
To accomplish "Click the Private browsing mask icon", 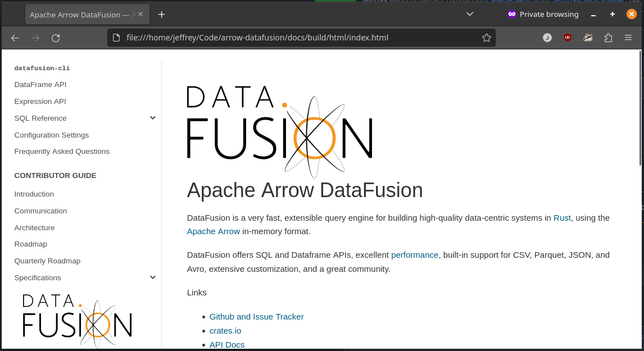I will click(512, 15).
